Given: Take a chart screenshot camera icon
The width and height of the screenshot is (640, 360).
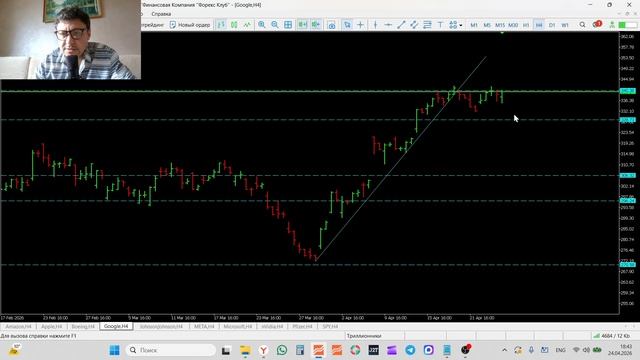Looking at the screenshot, I should 331,25.
